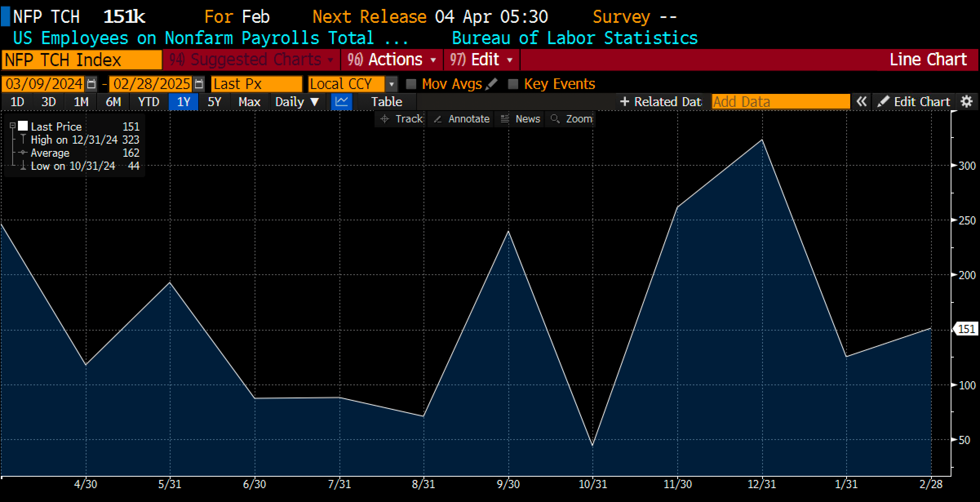Open chart settings gear icon
This screenshot has height=502, width=980.
[x=967, y=101]
